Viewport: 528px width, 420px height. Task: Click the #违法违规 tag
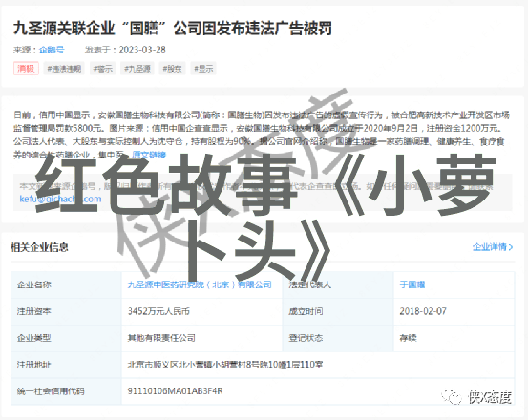64,69
